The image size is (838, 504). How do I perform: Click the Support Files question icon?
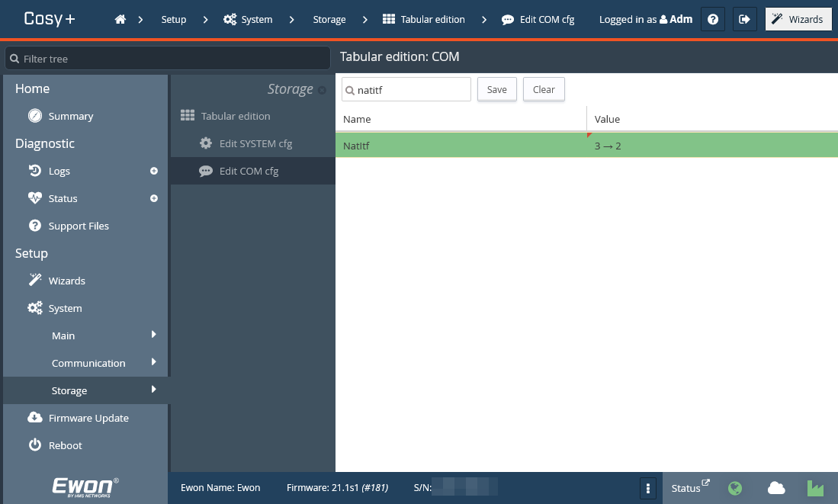tap(35, 226)
